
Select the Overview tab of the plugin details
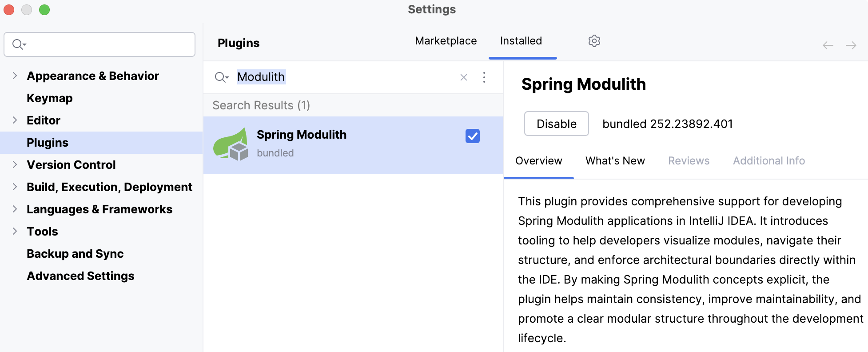pyautogui.click(x=538, y=160)
